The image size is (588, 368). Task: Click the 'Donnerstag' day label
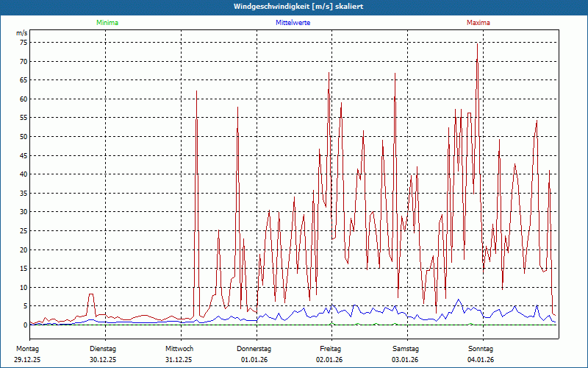pyautogui.click(x=254, y=349)
